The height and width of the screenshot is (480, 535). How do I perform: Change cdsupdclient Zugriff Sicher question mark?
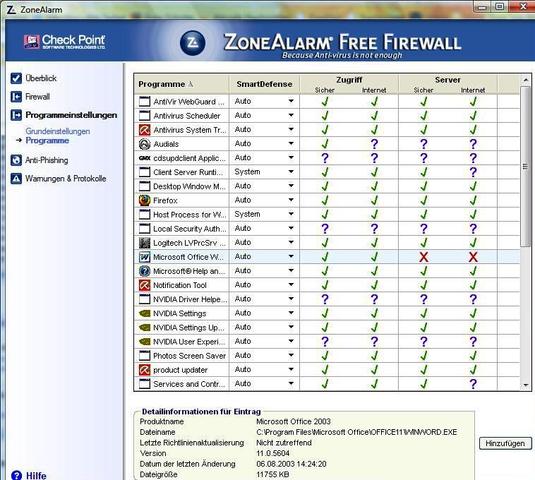coord(325,158)
